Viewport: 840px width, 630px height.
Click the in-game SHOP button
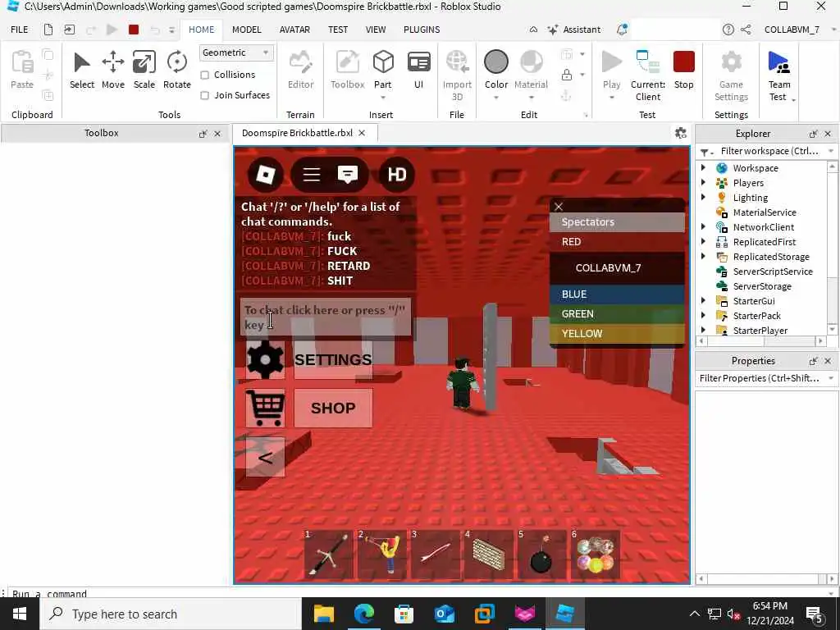coord(333,408)
